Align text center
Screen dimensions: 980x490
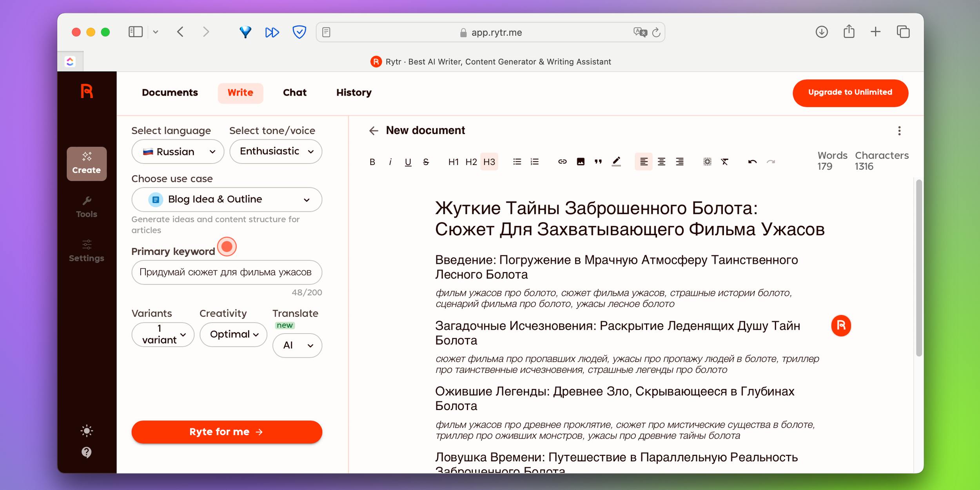point(662,162)
